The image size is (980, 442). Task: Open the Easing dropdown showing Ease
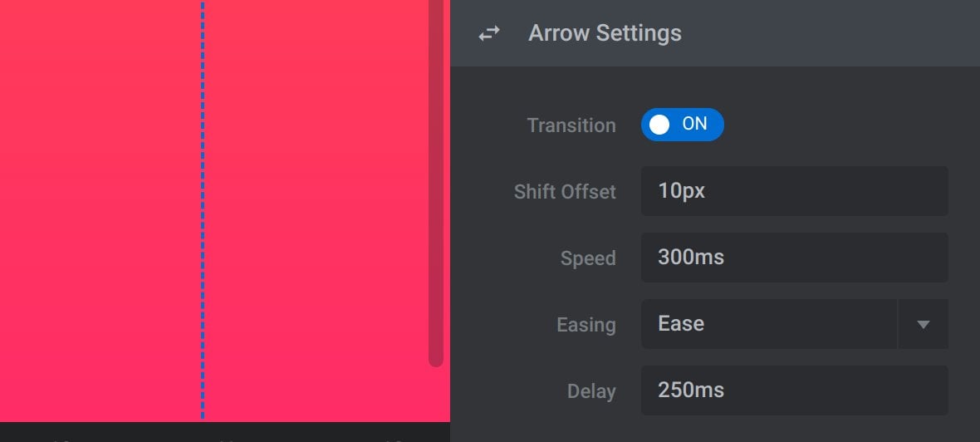[x=794, y=324]
